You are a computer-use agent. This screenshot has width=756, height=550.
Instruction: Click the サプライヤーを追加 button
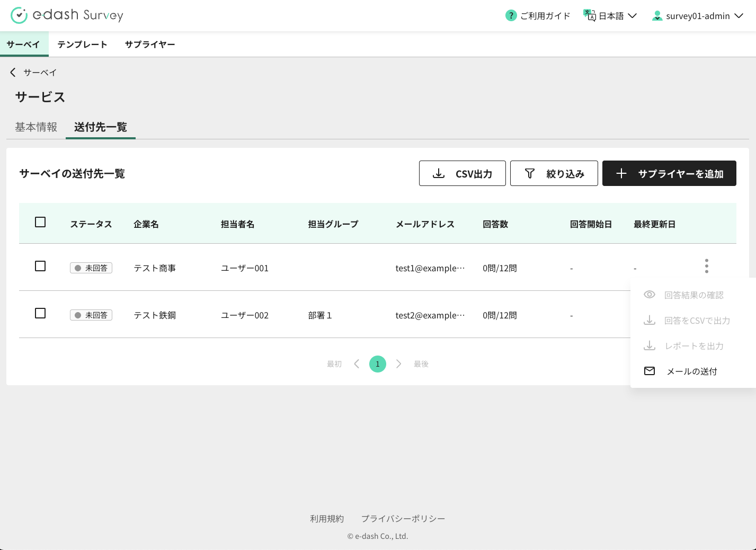669,174
